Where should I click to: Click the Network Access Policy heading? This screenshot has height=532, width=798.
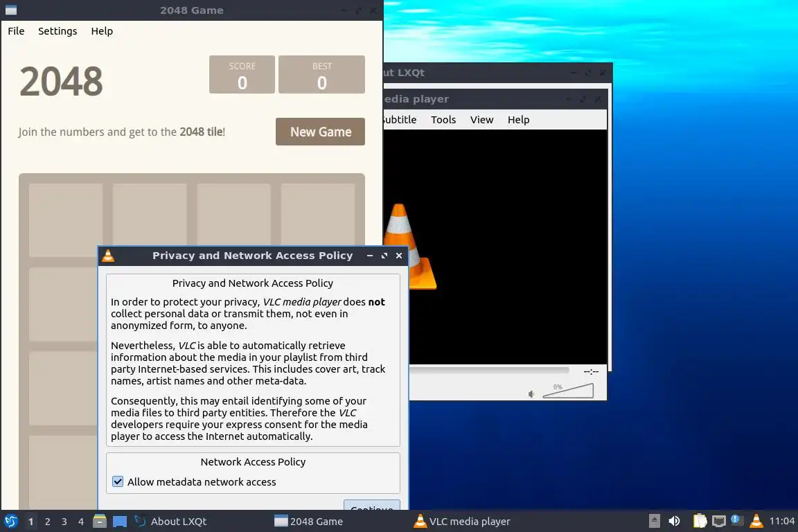[253, 462]
